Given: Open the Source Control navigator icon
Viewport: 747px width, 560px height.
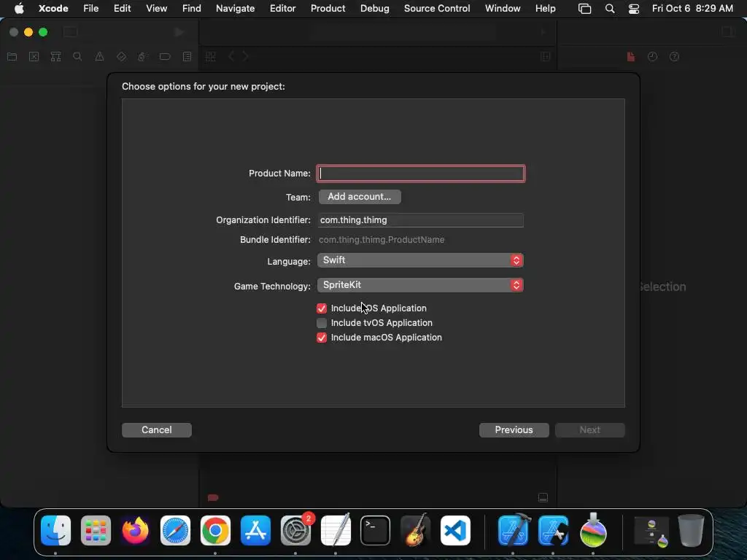Looking at the screenshot, I should pos(34,57).
